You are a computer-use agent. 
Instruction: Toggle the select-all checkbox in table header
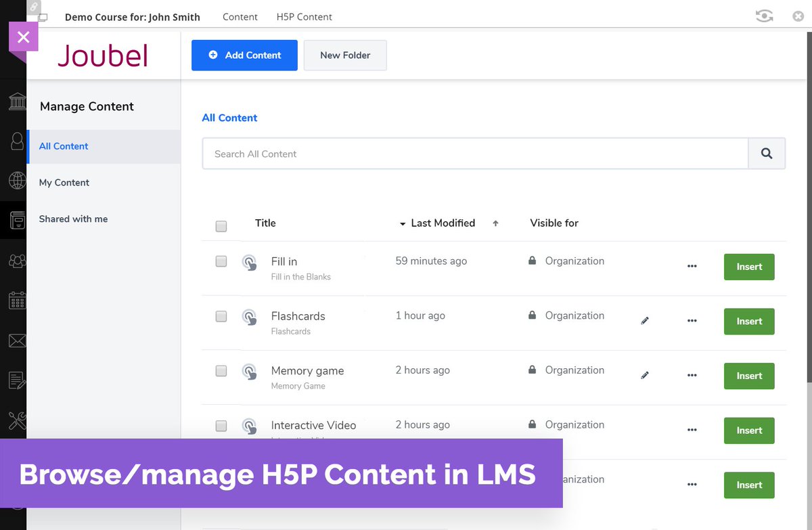(x=221, y=227)
